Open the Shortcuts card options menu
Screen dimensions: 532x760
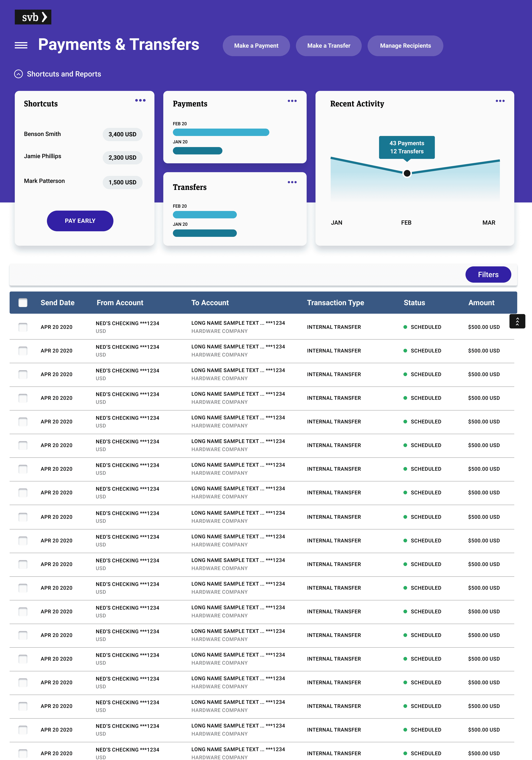click(x=140, y=100)
